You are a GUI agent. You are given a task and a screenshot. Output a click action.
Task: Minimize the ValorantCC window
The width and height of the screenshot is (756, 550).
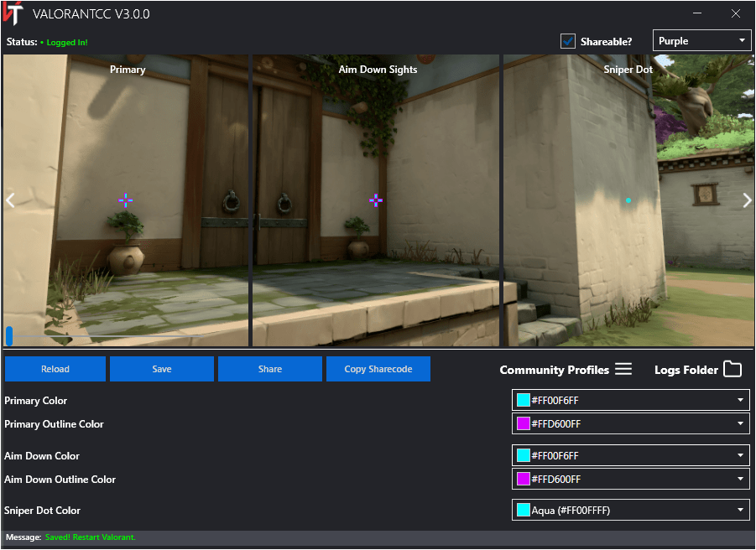[696, 13]
